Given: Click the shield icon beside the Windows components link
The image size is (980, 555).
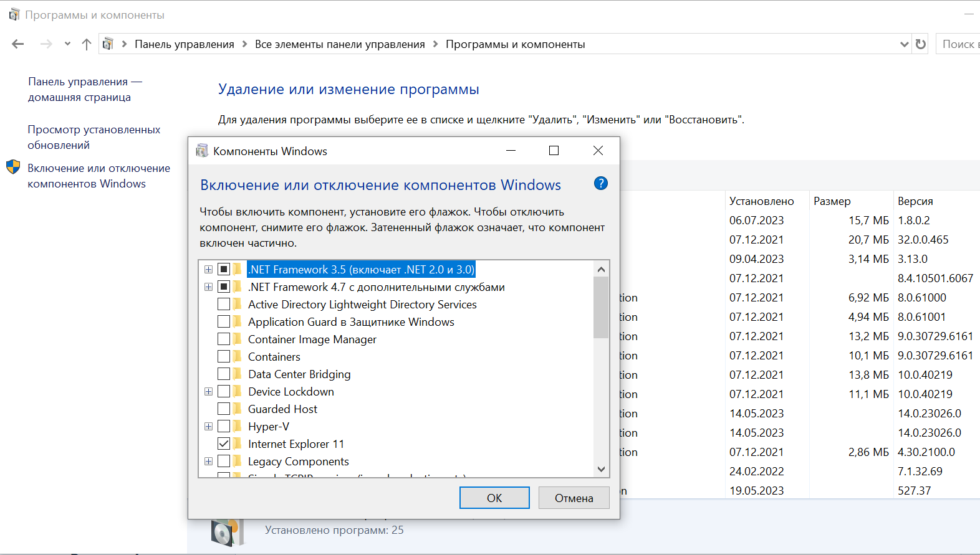Looking at the screenshot, I should (13, 167).
